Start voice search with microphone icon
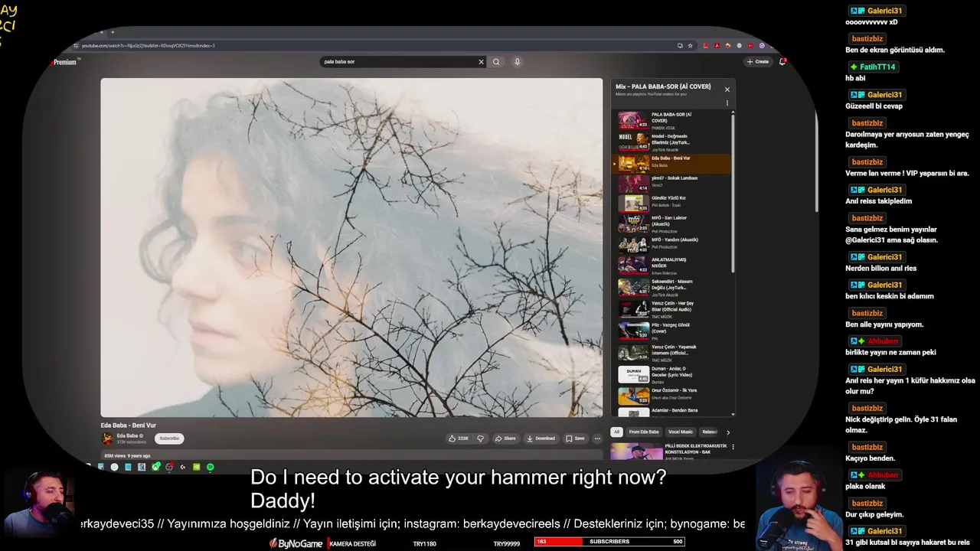Image resolution: width=980 pixels, height=551 pixels. [x=518, y=62]
